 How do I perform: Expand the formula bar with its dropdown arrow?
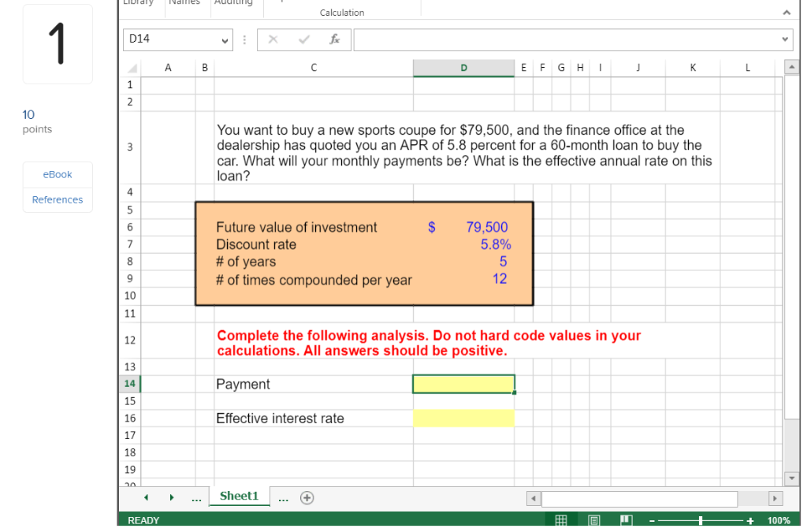(783, 39)
